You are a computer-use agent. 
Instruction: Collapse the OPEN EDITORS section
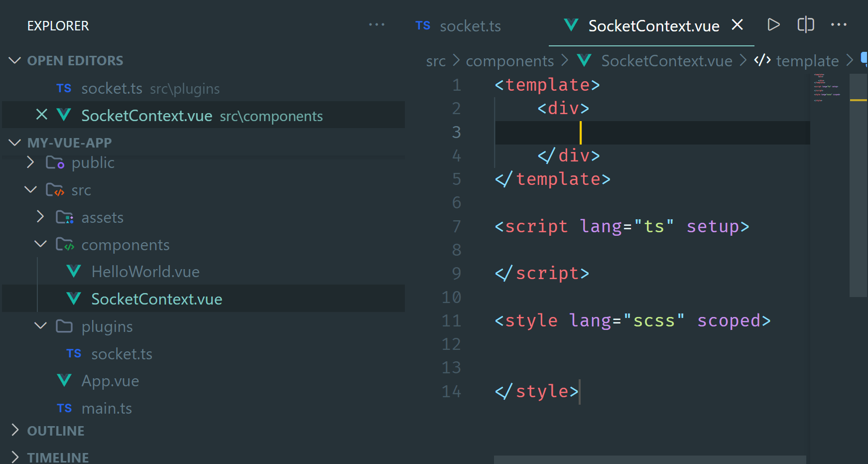pyautogui.click(x=14, y=60)
